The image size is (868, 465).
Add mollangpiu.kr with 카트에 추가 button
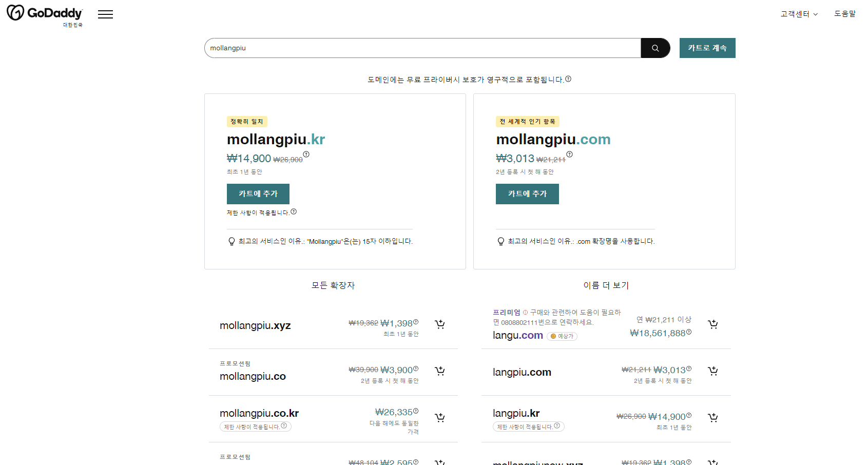pyautogui.click(x=258, y=194)
